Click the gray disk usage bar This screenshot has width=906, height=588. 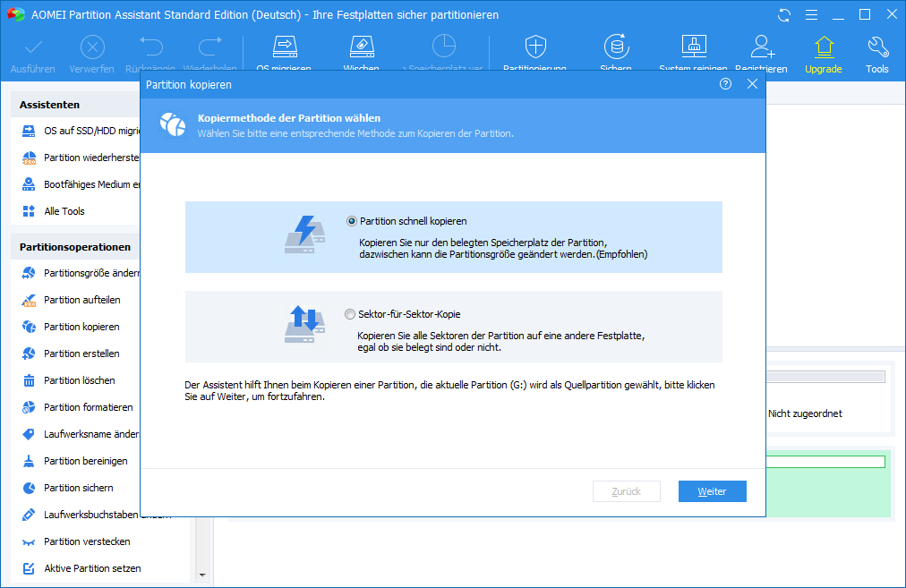click(x=825, y=377)
